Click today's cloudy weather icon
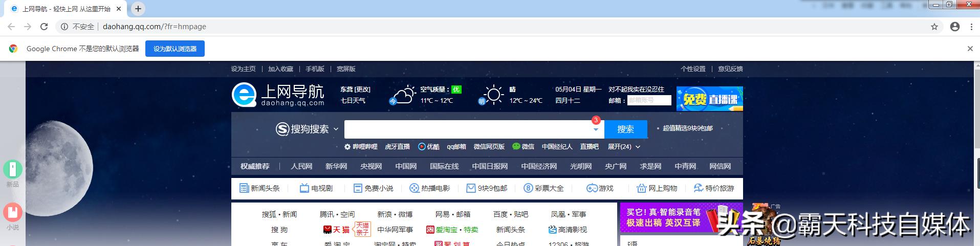Image resolution: width=980 pixels, height=246 pixels. pyautogui.click(x=403, y=95)
